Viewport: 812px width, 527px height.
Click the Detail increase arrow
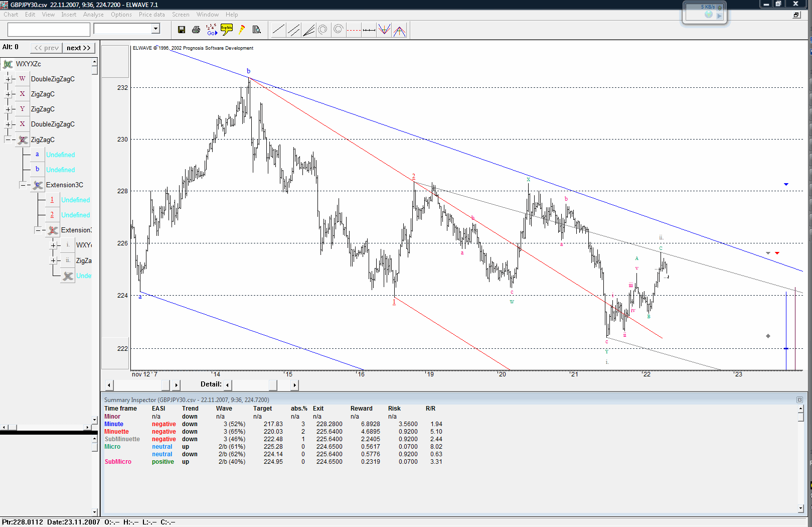[x=294, y=385]
